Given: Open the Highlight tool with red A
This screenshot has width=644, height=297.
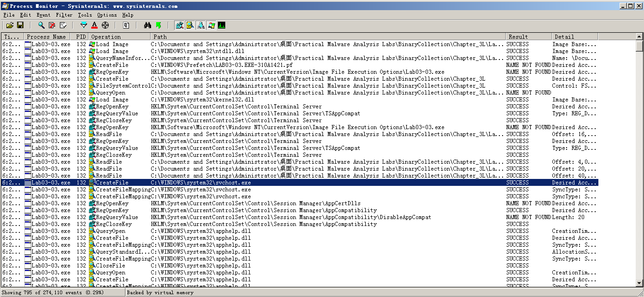Looking at the screenshot, I should (x=94, y=25).
